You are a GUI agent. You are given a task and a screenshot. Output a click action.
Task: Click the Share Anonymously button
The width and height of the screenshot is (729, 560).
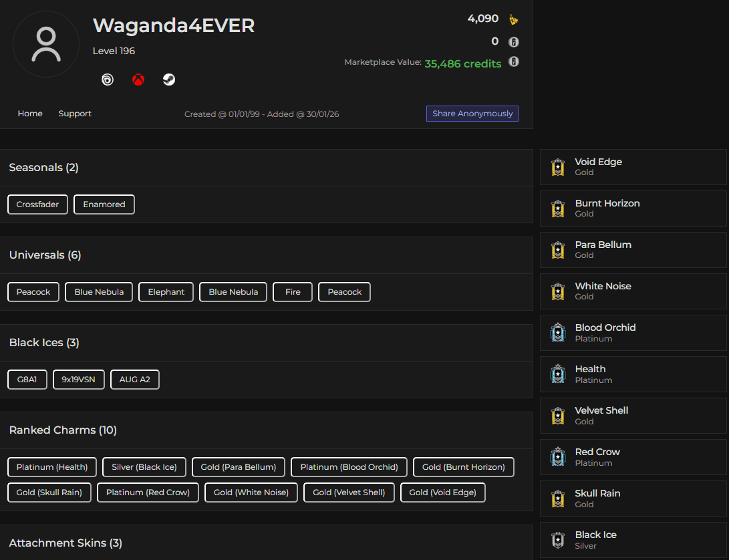tap(472, 114)
